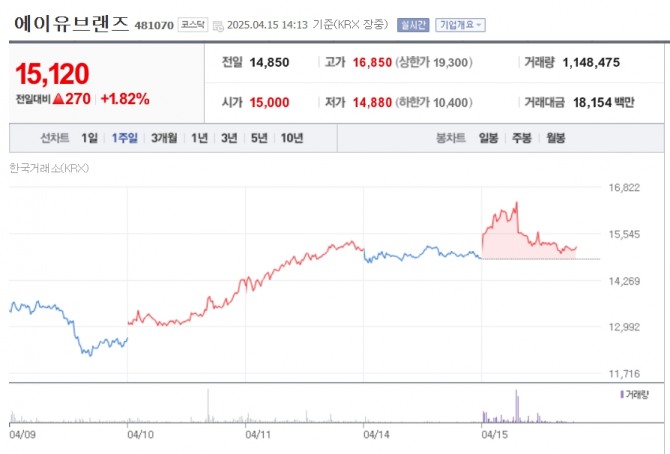Click the 코스닥 market badge
670x454 pixels.
pyautogui.click(x=193, y=25)
